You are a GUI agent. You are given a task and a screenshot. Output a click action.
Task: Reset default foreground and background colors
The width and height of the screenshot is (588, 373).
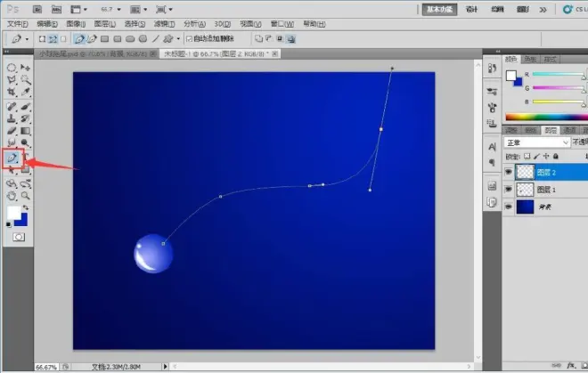point(9,224)
